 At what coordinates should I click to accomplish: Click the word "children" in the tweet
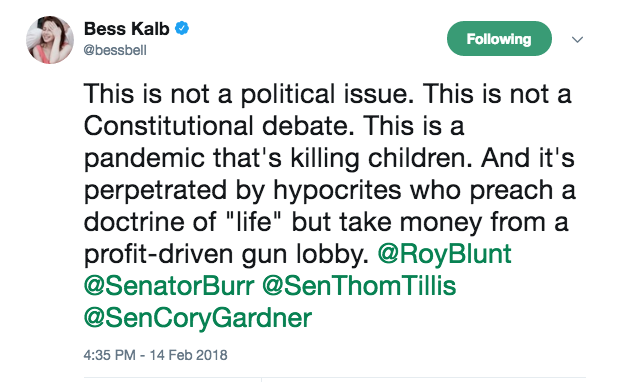[420, 158]
